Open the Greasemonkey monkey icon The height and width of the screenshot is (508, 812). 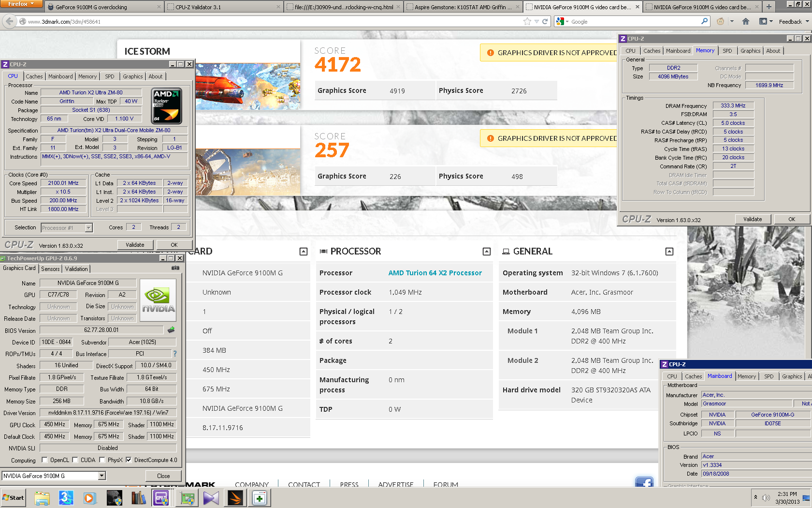(720, 21)
